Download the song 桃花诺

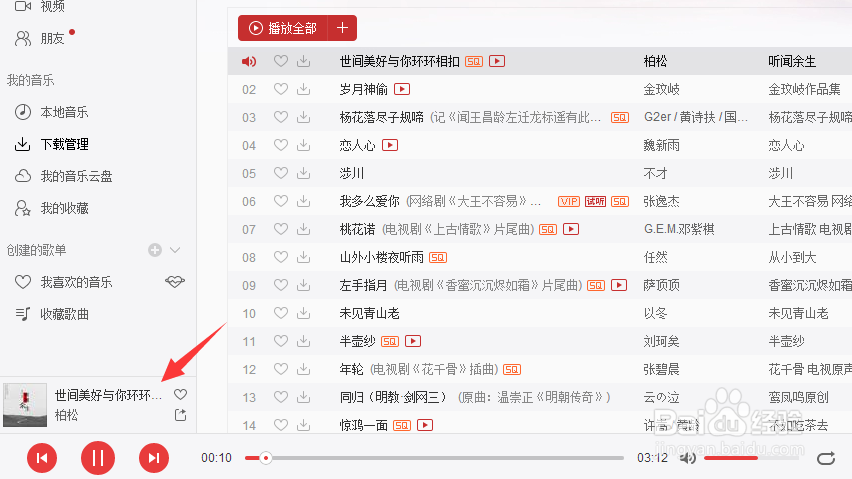[304, 229]
